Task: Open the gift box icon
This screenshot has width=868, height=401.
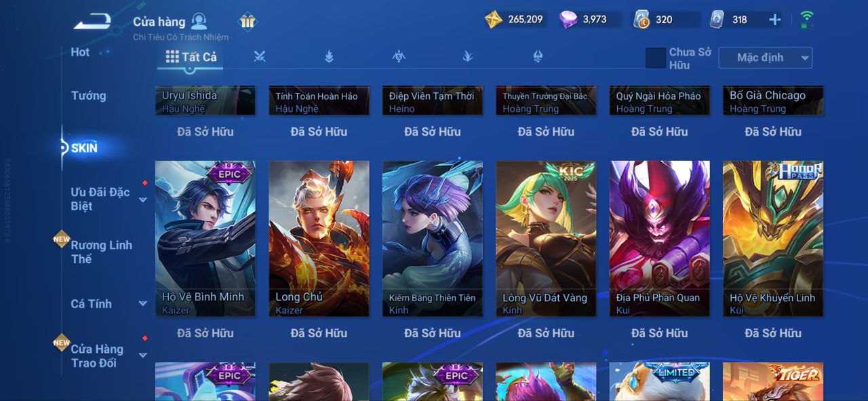Action: coord(248,21)
